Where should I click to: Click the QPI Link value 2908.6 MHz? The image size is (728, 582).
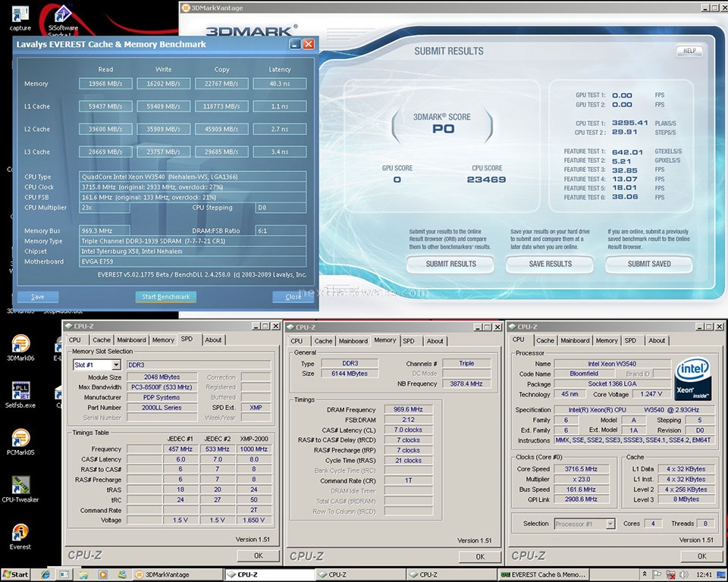582,499
